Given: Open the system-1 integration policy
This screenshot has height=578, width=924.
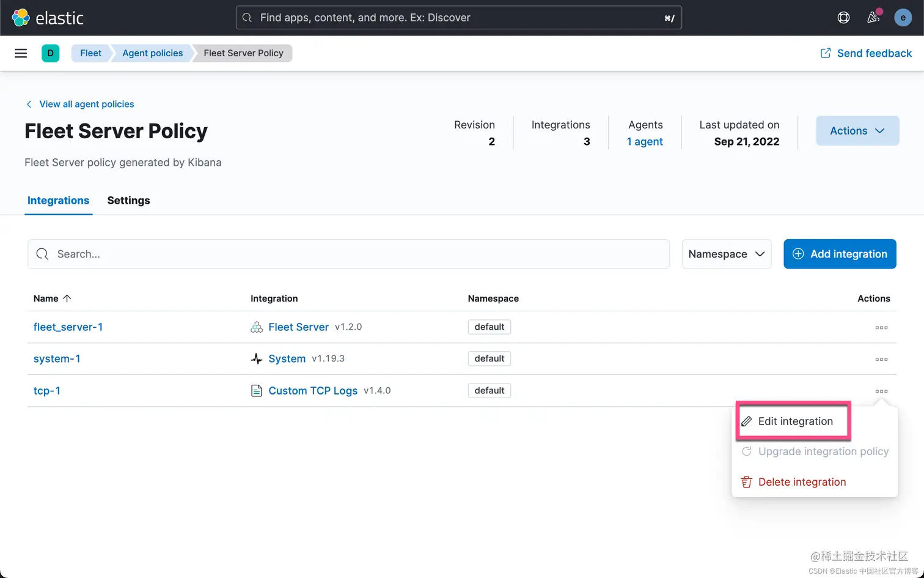Looking at the screenshot, I should [x=57, y=359].
